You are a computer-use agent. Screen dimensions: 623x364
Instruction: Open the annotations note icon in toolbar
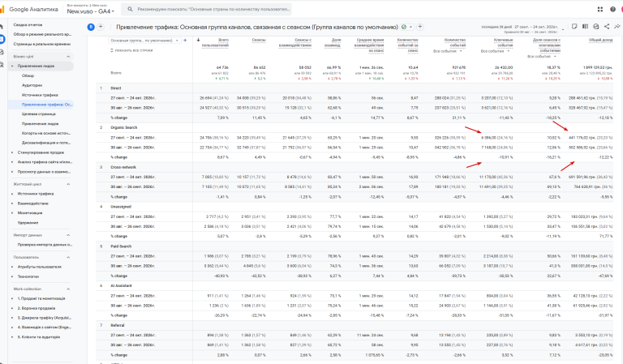574,27
